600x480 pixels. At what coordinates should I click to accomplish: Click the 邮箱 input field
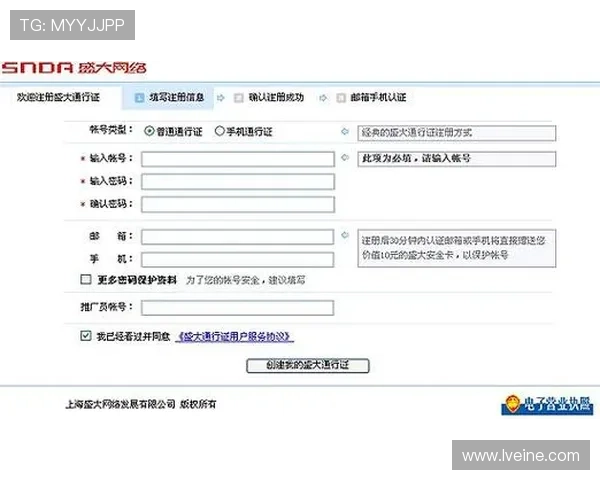pos(237,237)
